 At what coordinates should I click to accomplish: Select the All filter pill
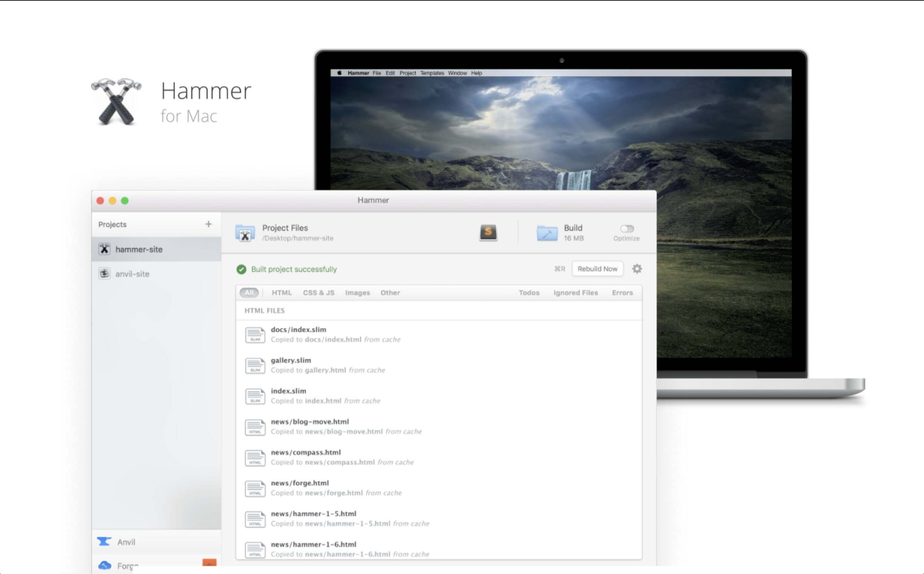(x=249, y=293)
